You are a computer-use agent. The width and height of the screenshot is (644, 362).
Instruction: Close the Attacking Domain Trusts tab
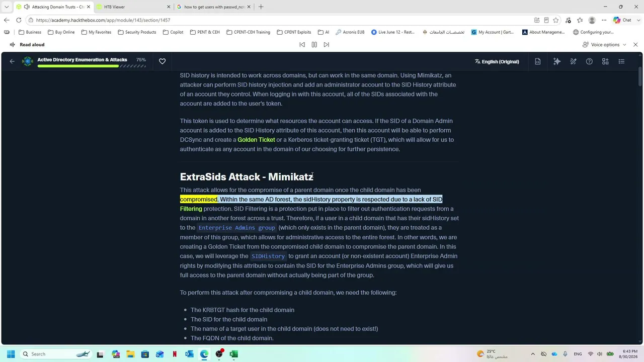click(89, 7)
